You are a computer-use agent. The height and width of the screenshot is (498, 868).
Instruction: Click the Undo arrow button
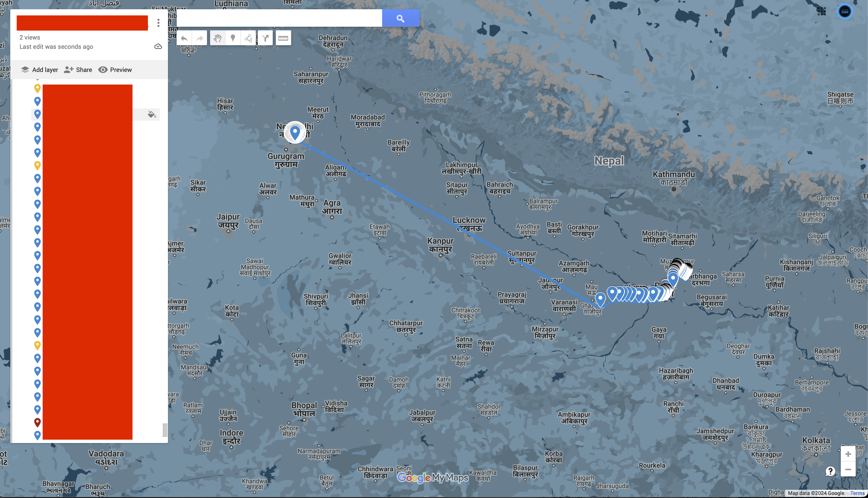pyautogui.click(x=184, y=38)
